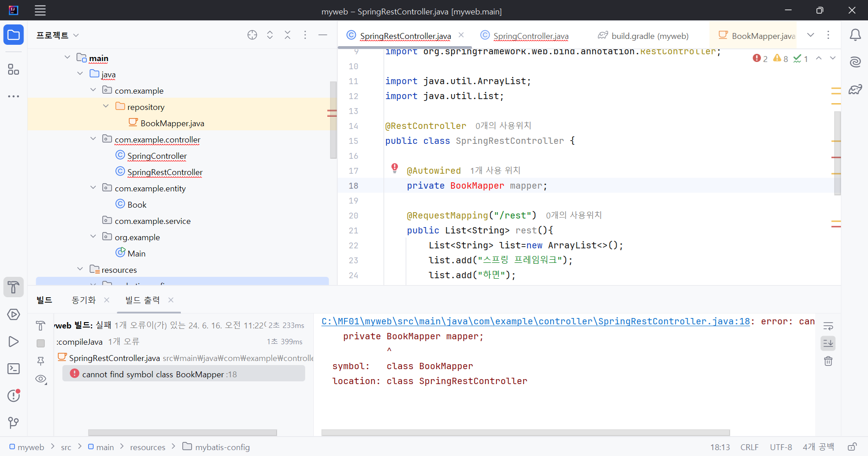The width and height of the screenshot is (868, 456).
Task: Go to previous highlighted error arrow
Action: coord(819,58)
